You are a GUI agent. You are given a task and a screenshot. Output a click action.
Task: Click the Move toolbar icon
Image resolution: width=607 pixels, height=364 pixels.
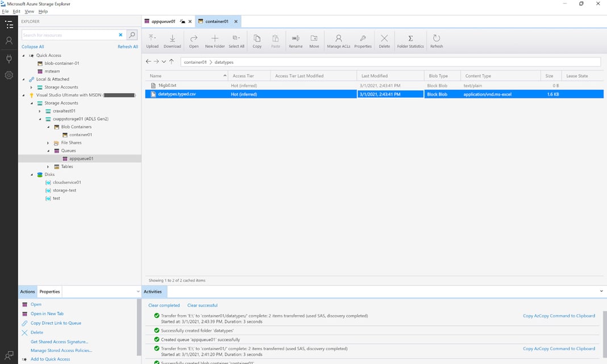pos(314,39)
